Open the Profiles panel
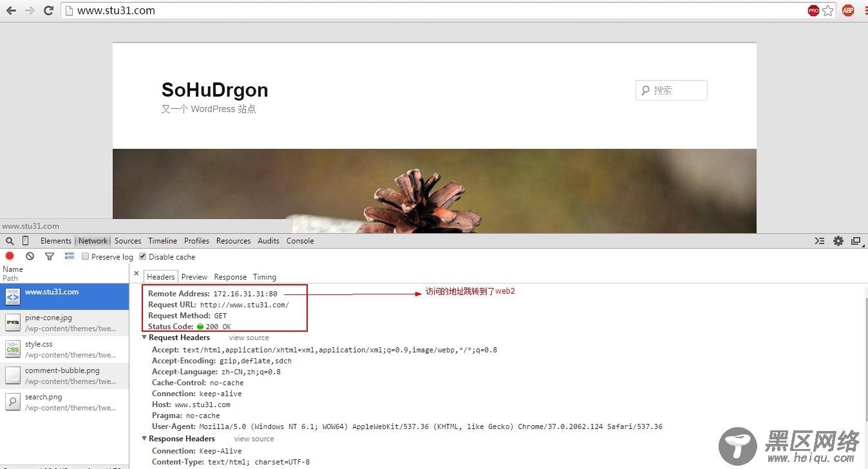Viewport: 868px width, 469px height. coord(196,241)
